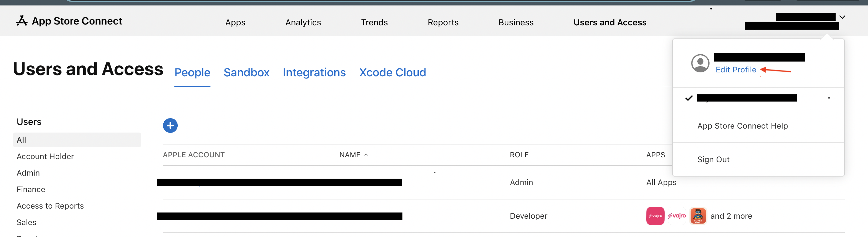Click the profile avatar icon in dropdown

coord(700,63)
